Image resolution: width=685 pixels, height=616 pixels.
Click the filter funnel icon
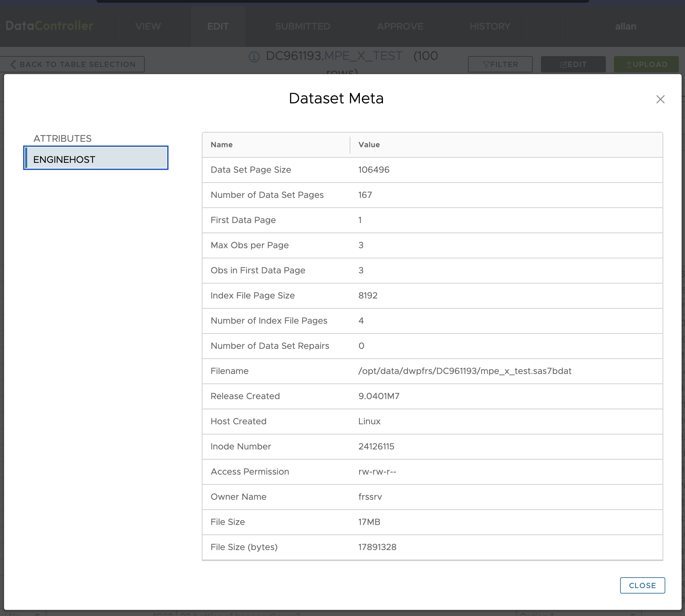[x=486, y=65]
